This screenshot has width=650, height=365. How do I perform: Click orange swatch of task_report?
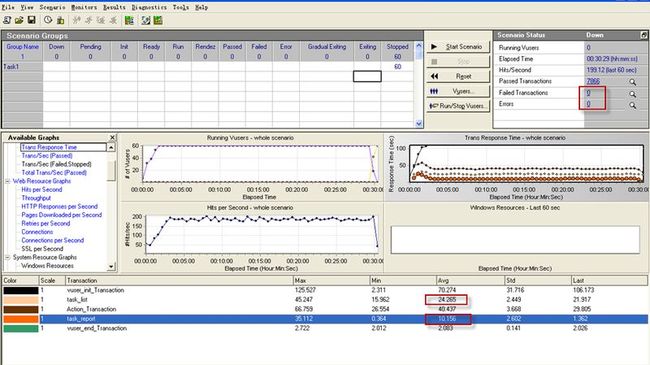point(21,319)
